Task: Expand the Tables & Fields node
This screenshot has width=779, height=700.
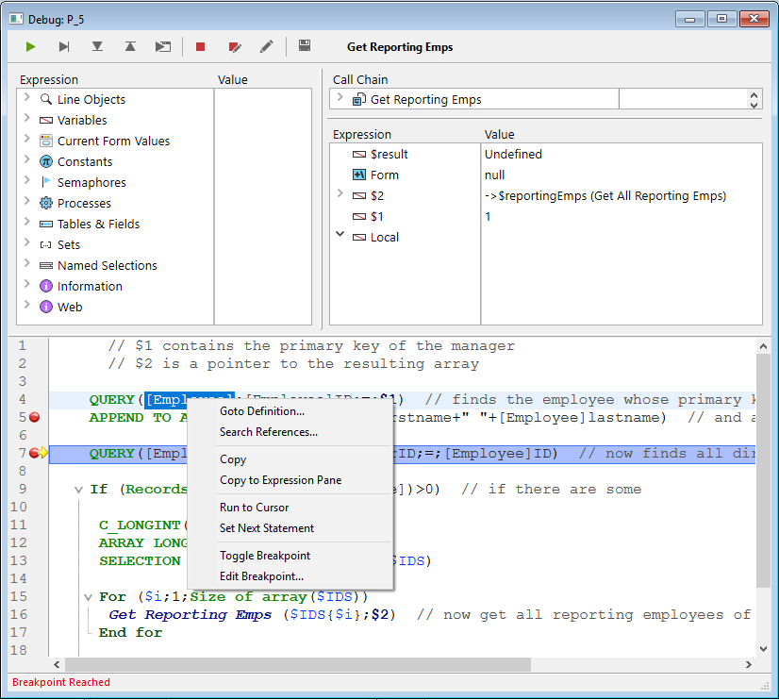Action: click(27, 224)
